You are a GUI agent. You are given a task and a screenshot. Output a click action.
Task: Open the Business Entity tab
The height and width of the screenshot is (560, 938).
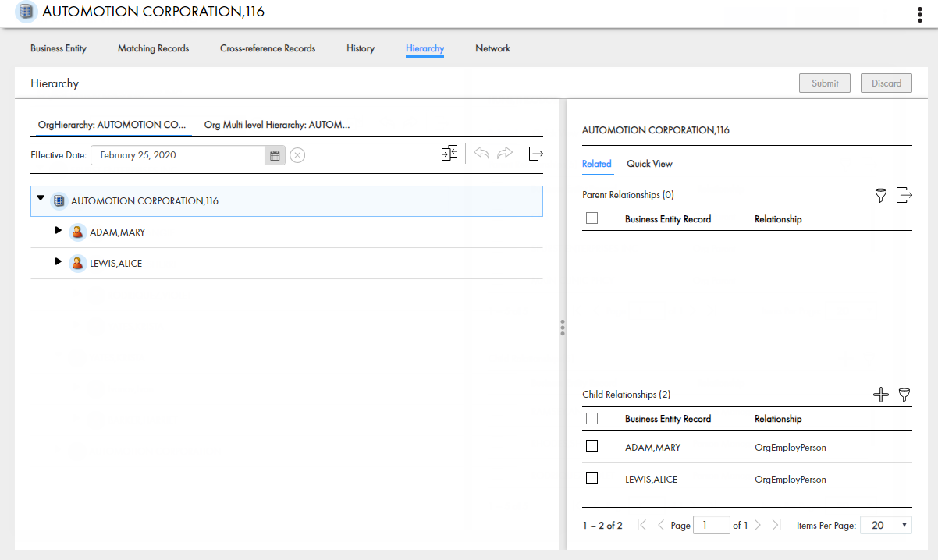point(59,48)
